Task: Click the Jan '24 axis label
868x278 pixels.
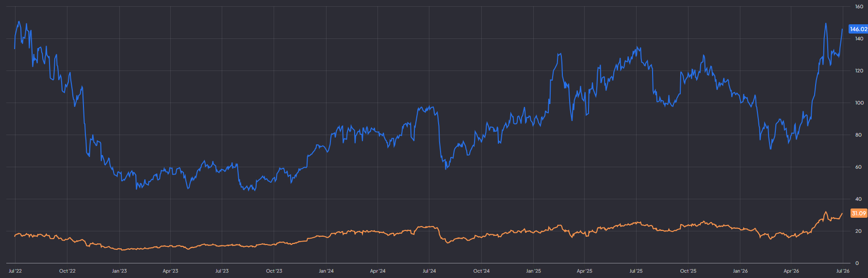Action: 326,271
